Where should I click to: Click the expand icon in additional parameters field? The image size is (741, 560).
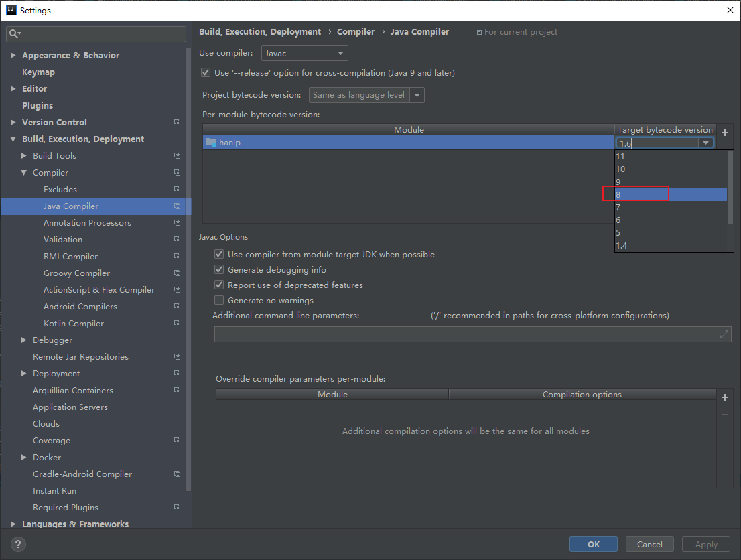point(724,334)
